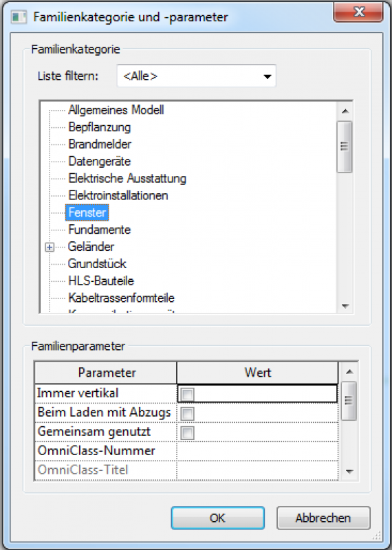
Task: Pick Kabeltrassenformteile from the list
Action: coord(122,298)
